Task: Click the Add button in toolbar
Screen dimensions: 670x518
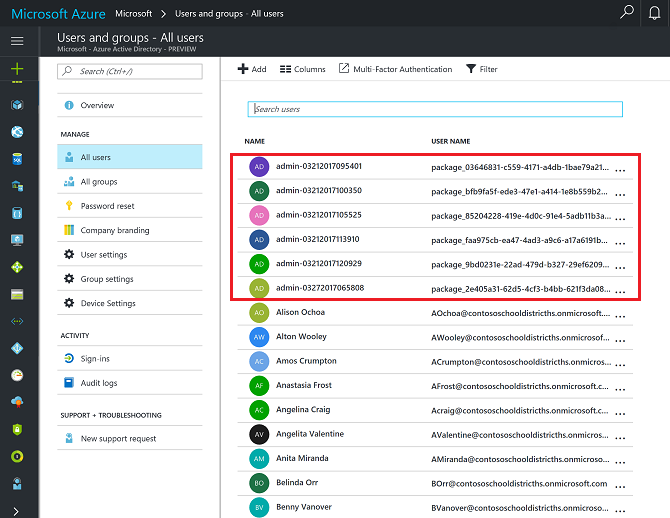Action: pos(252,69)
